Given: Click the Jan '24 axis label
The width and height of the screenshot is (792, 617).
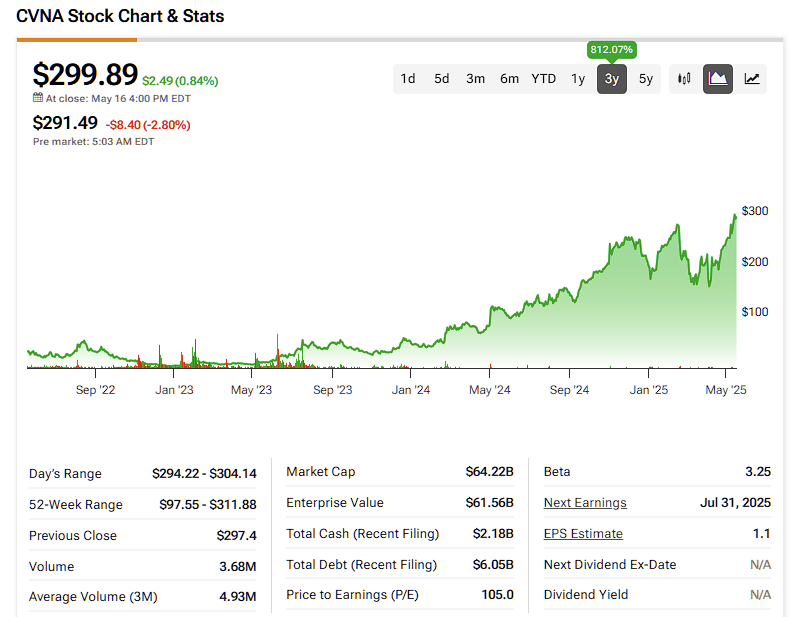Looking at the screenshot, I should (411, 390).
